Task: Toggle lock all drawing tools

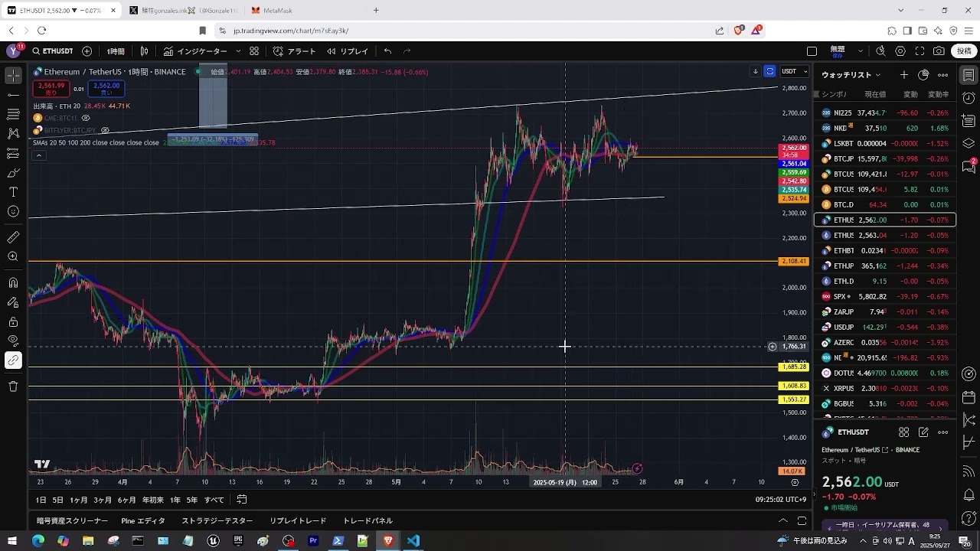Action: [x=13, y=321]
